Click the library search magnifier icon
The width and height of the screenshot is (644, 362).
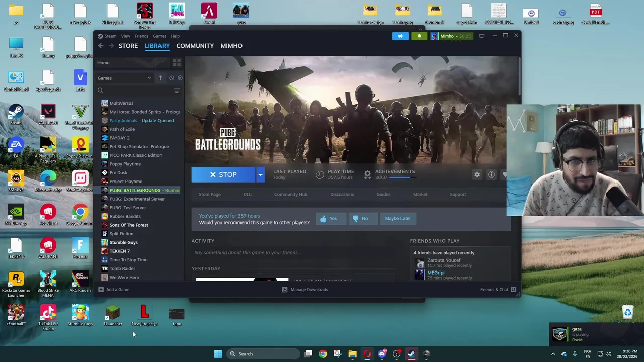point(100,90)
